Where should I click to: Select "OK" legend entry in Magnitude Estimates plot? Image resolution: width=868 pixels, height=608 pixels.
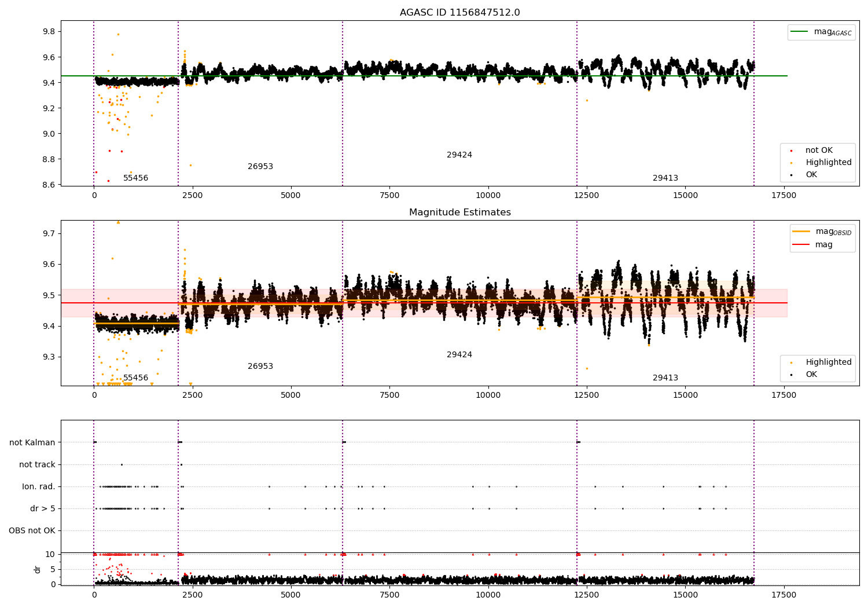point(811,375)
